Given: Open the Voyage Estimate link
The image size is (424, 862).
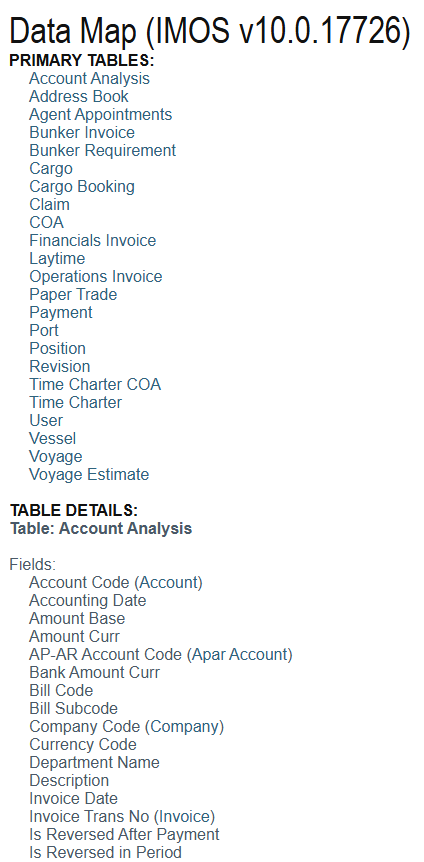Looking at the screenshot, I should pyautogui.click(x=89, y=475).
